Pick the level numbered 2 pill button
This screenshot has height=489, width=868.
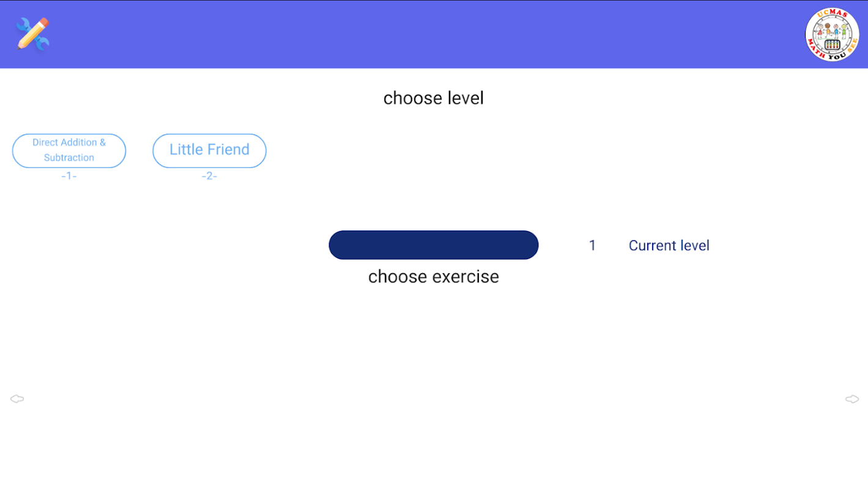[x=209, y=150]
